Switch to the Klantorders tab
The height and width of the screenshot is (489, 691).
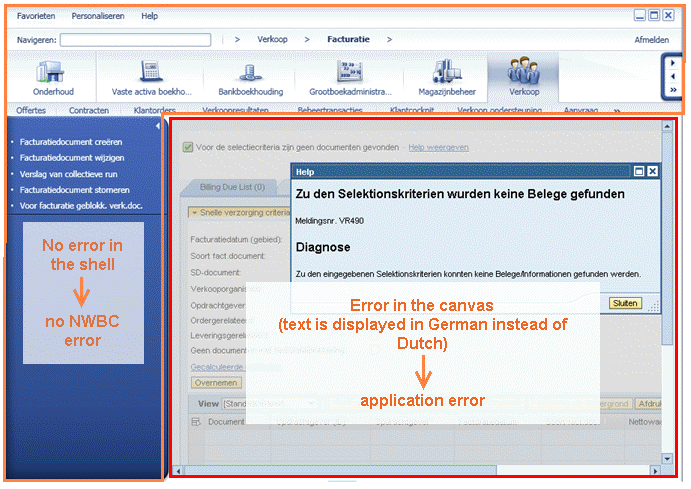(155, 110)
